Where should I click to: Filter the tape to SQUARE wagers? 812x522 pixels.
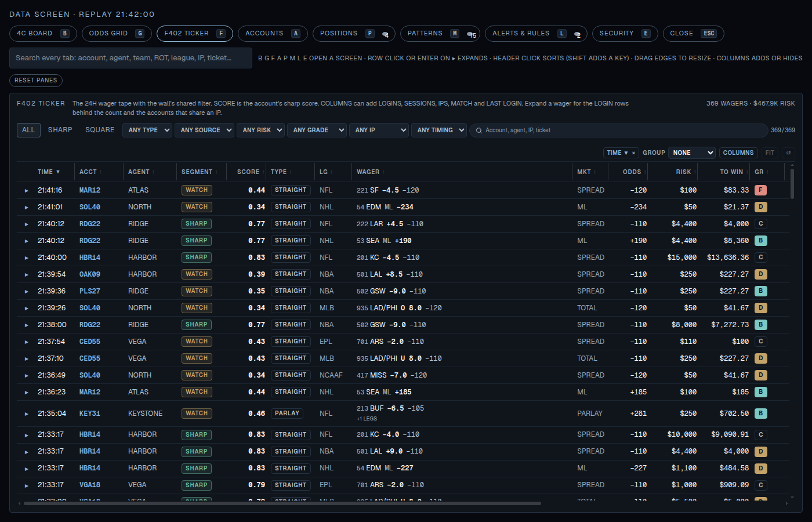(100, 130)
